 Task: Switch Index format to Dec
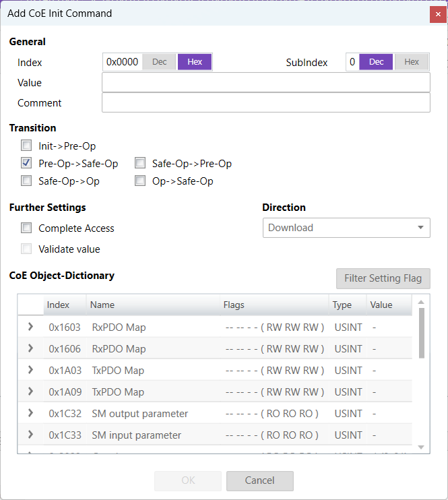coord(160,62)
